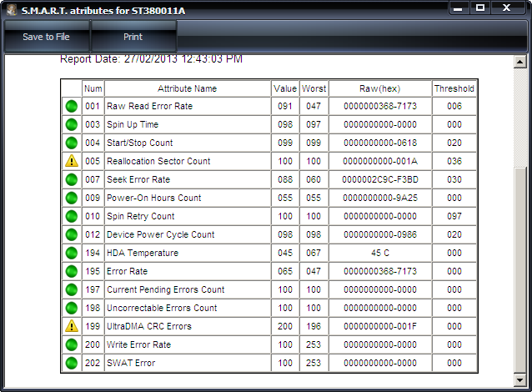Select the Reallocation Sector Count text
The height and width of the screenshot is (392, 532).
(x=158, y=161)
